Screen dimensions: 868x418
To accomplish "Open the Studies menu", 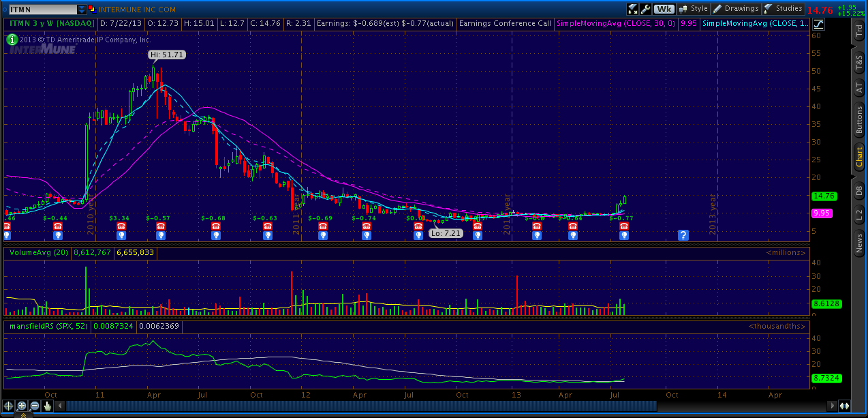I will 784,9.
